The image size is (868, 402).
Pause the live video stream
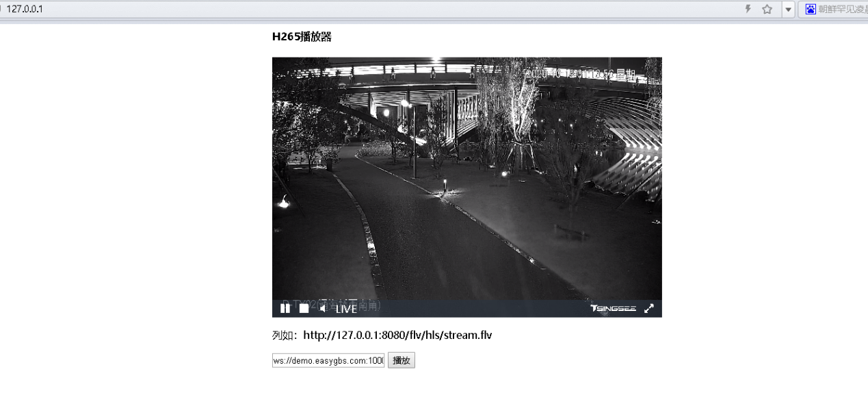point(285,309)
